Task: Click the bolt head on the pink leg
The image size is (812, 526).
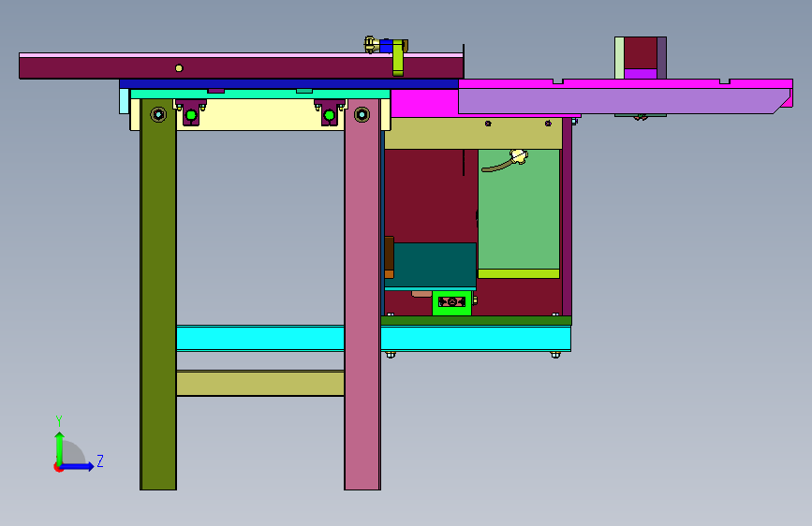Action: (362, 114)
